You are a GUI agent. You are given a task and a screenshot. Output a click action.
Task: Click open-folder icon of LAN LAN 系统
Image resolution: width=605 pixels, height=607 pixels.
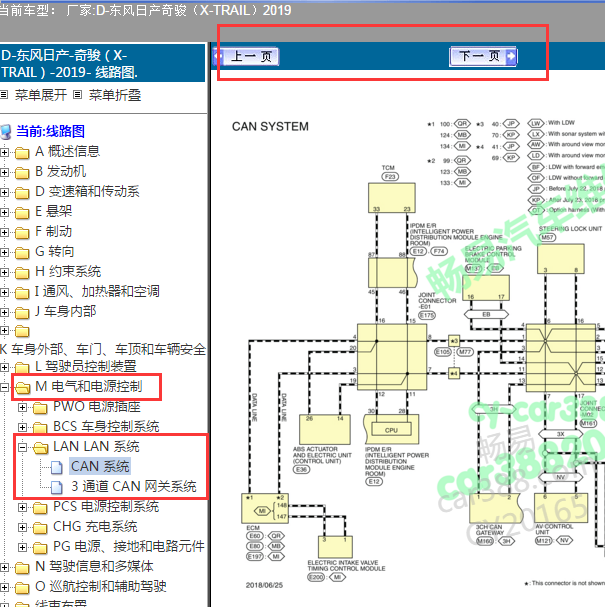pos(41,448)
